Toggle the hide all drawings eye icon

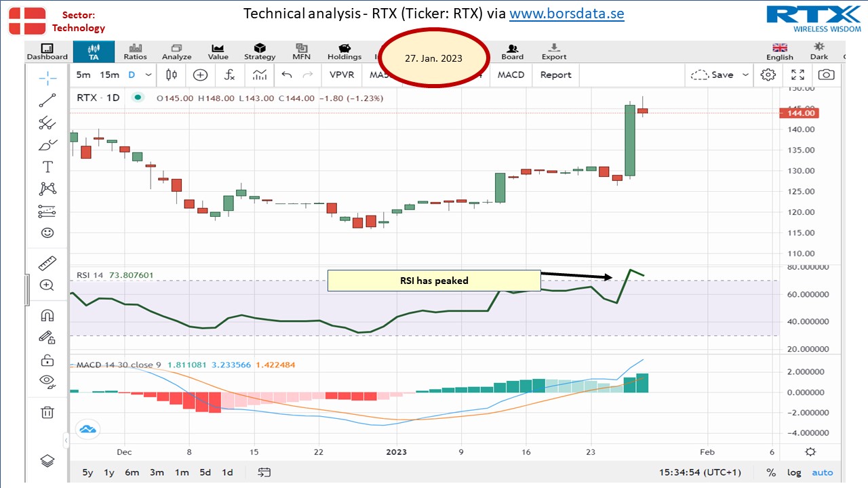[47, 380]
